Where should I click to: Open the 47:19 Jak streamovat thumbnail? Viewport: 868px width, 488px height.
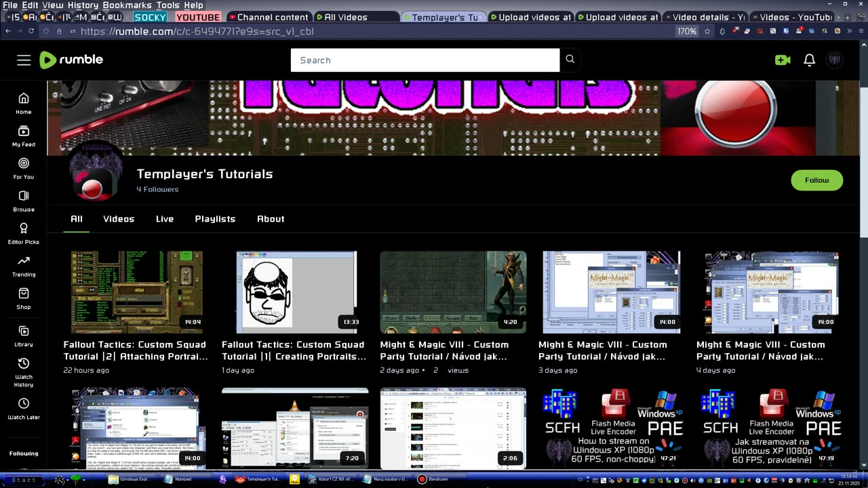pyautogui.click(x=770, y=428)
